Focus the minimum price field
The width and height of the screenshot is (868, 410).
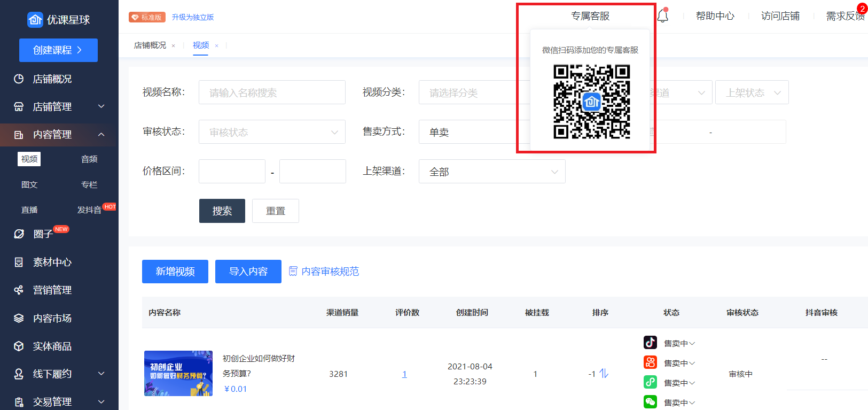pyautogui.click(x=232, y=172)
